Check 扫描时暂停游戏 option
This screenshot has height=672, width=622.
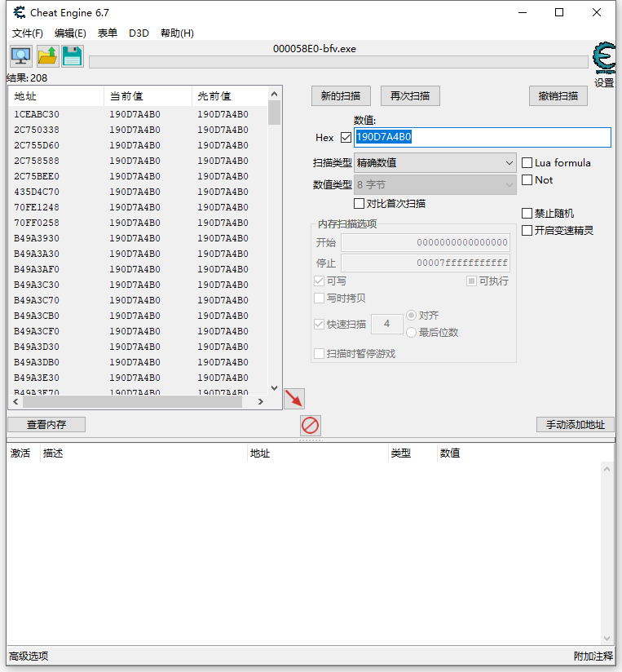point(319,354)
